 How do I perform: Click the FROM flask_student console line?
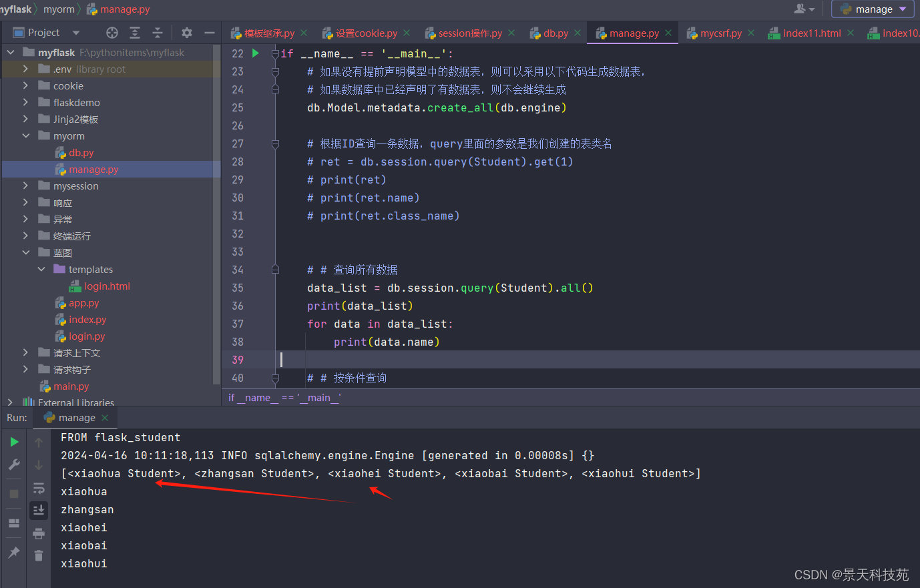pos(121,437)
